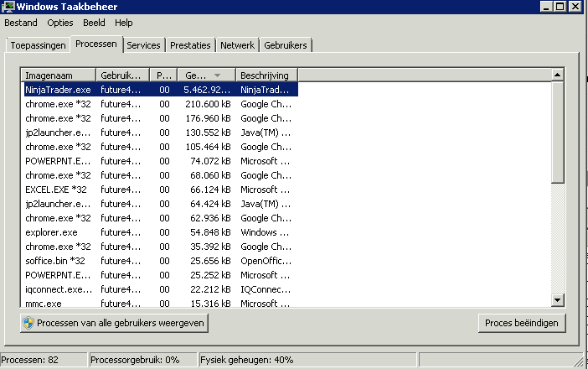Image resolution: width=588 pixels, height=369 pixels.
Task: Open the Help menu
Action: pos(123,23)
